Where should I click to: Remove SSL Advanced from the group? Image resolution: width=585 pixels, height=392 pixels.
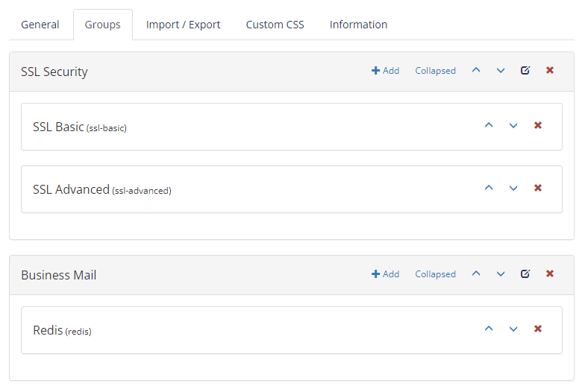click(537, 188)
